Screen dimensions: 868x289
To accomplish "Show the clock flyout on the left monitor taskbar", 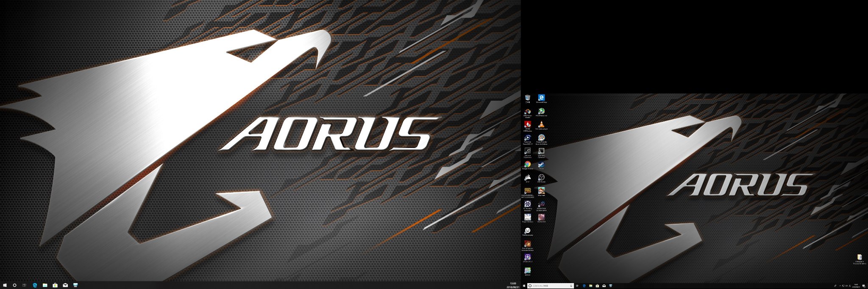I will click(x=513, y=285).
